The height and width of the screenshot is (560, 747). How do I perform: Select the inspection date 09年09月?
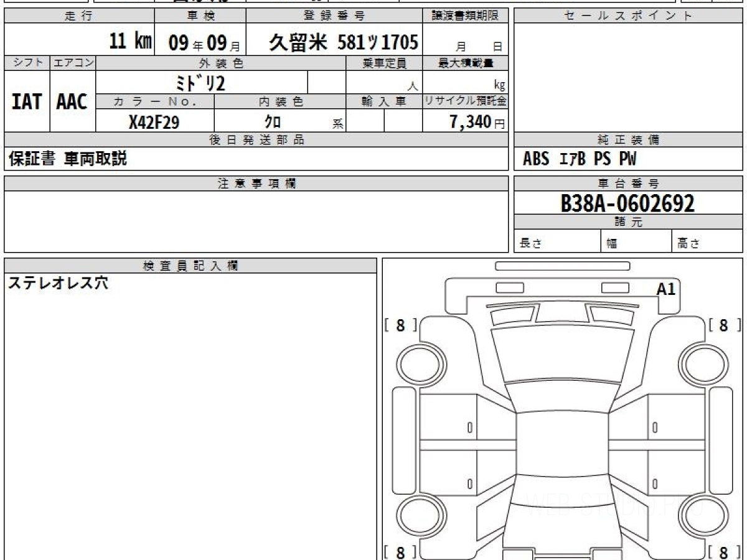205,43
